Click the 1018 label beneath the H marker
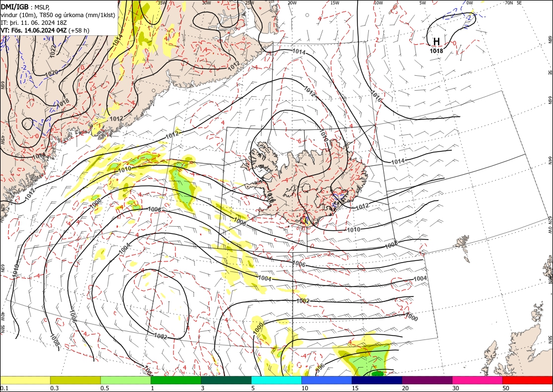553x392 pixels. (436, 51)
